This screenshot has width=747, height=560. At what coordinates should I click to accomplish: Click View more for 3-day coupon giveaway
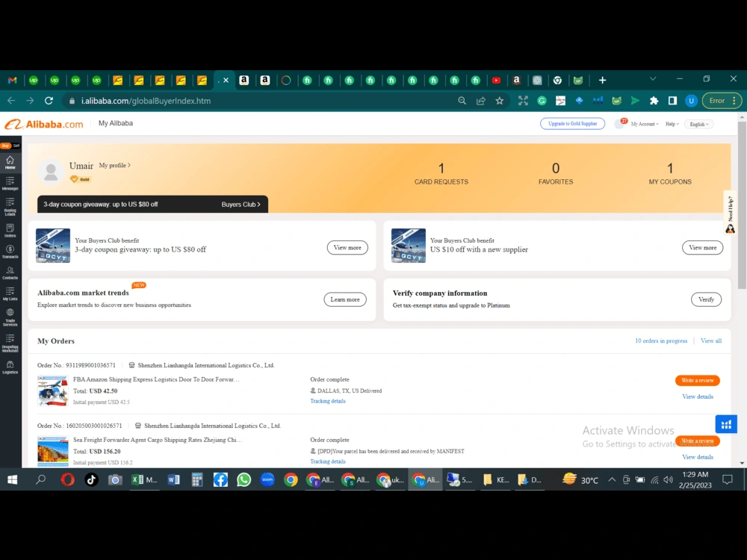(347, 248)
